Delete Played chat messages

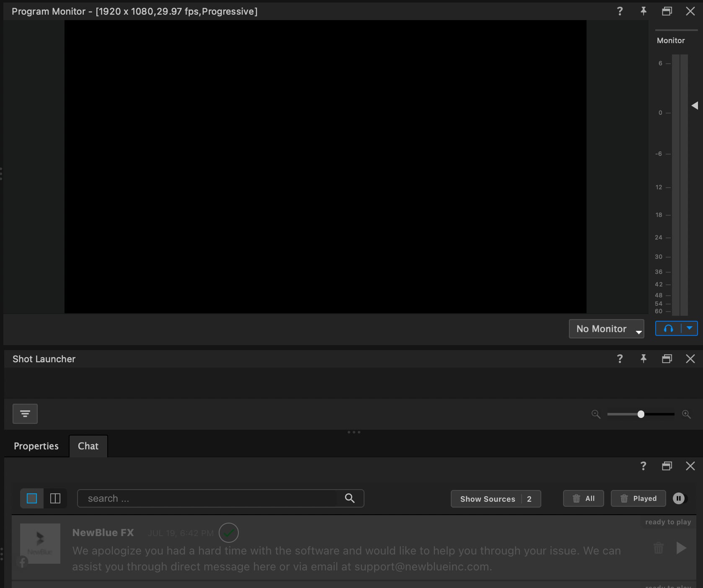pyautogui.click(x=638, y=498)
